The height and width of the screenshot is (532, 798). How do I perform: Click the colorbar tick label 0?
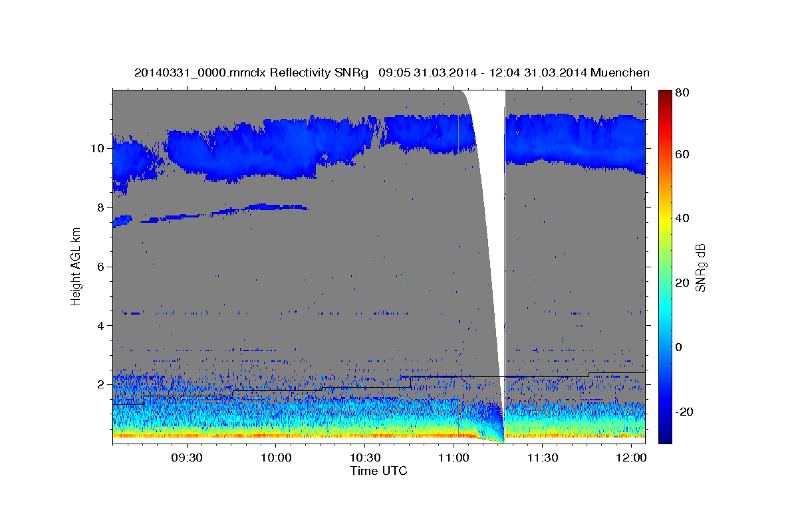679,347
